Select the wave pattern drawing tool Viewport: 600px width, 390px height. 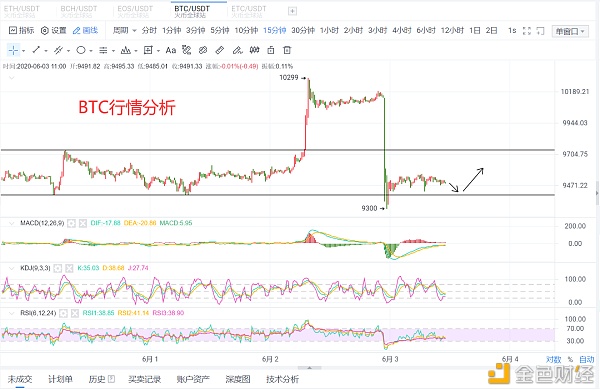pos(126,50)
